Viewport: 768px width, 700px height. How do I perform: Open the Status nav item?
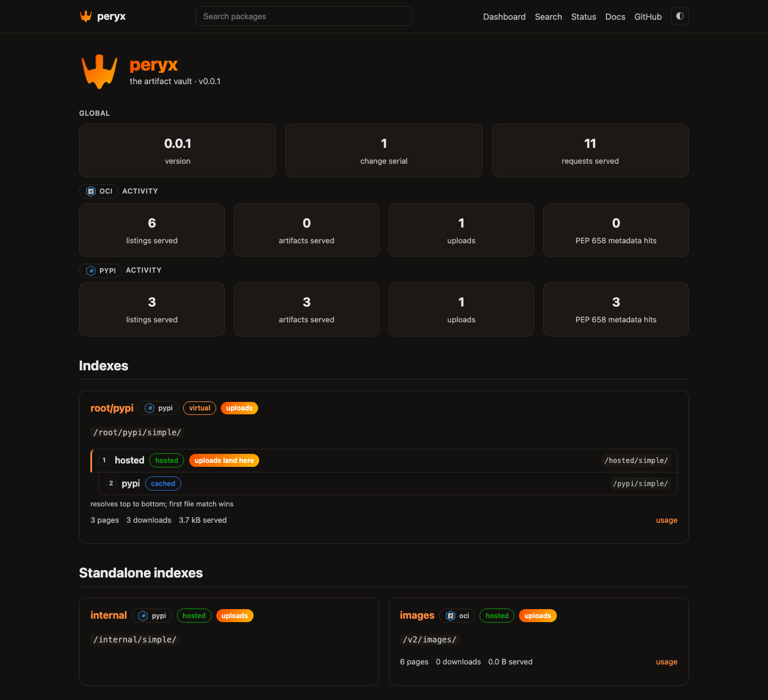pos(583,17)
